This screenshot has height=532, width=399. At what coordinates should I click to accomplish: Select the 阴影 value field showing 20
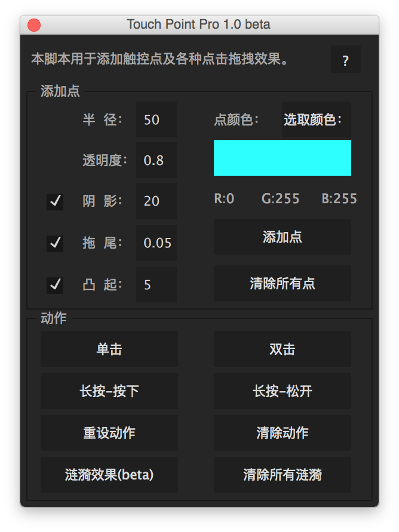[156, 201]
